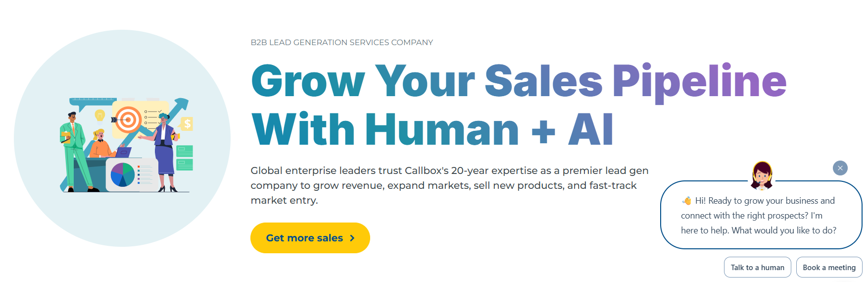Image resolution: width=868 pixels, height=282 pixels.
Task: Click the B2B Lead Generation Services tagline
Action: [x=341, y=43]
